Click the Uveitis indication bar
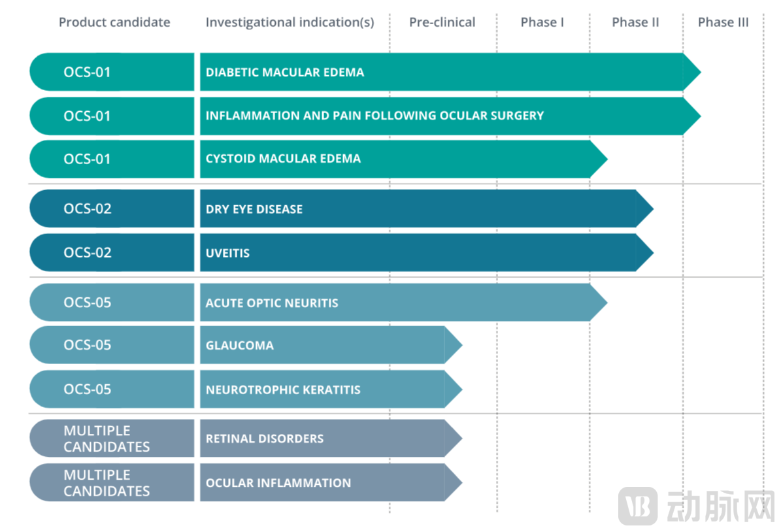781x532 pixels. 426,252
